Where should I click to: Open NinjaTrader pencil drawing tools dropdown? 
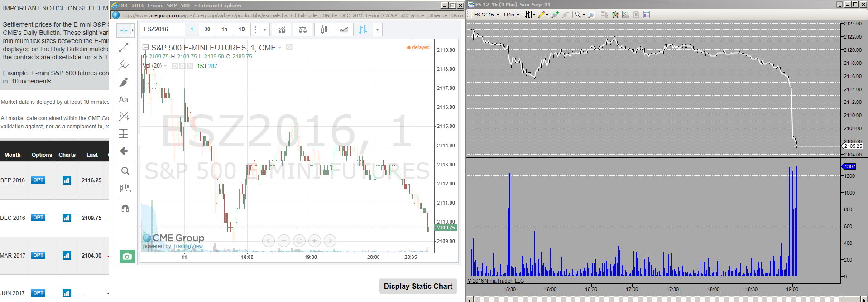tap(543, 15)
